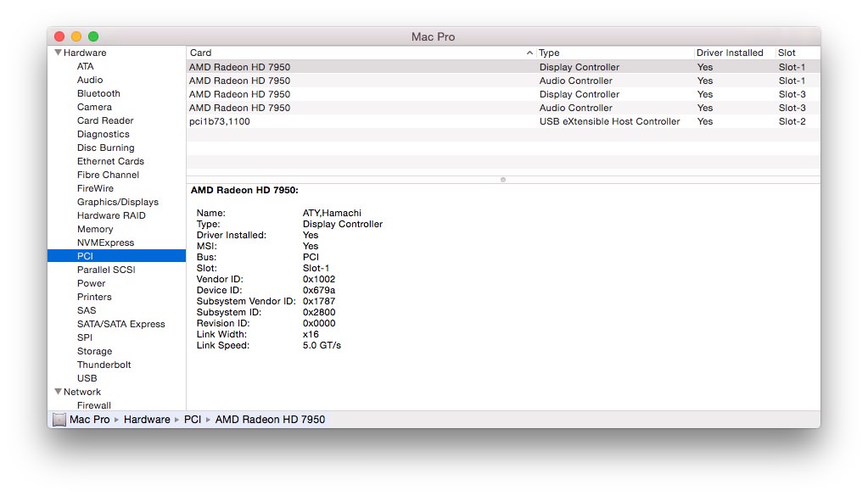The image size is (868, 496).
Task: Select AMD Radeon HD 7950 Audio Controller Slot-3 row
Action: coord(503,108)
